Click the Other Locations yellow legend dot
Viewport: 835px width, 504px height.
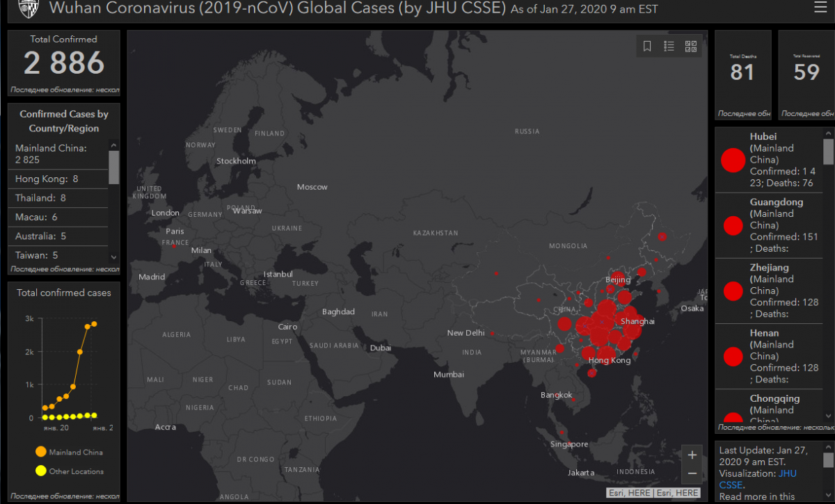40,471
